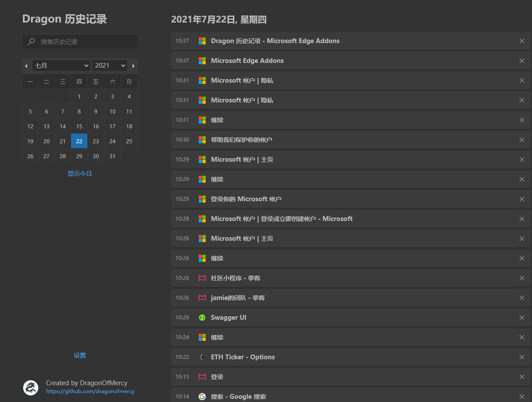Remove the 10:15 '登录' history entry
The width and height of the screenshot is (532, 402).
521,377
